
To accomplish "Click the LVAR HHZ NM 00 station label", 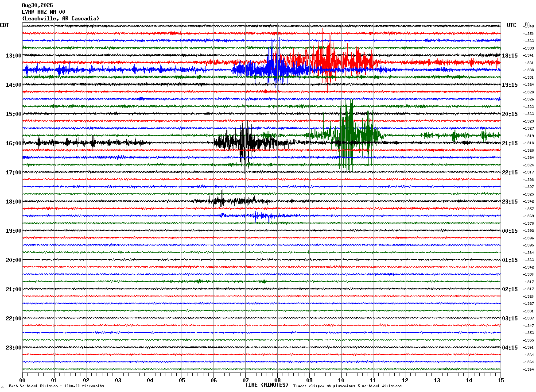I will (x=43, y=12).
